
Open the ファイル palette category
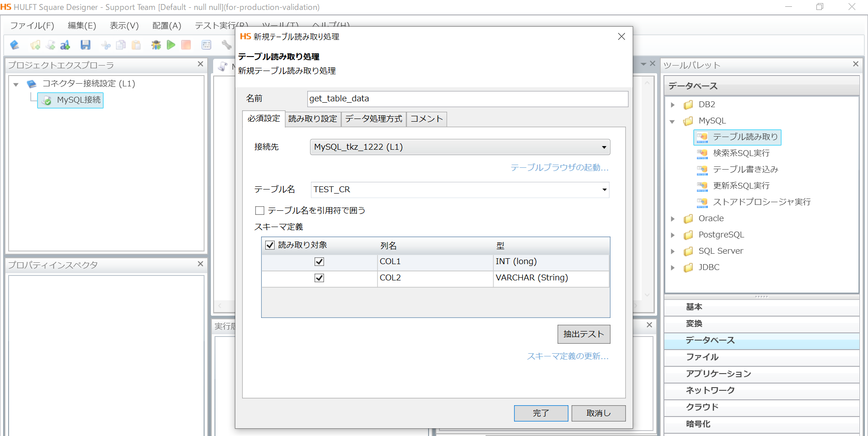point(762,357)
